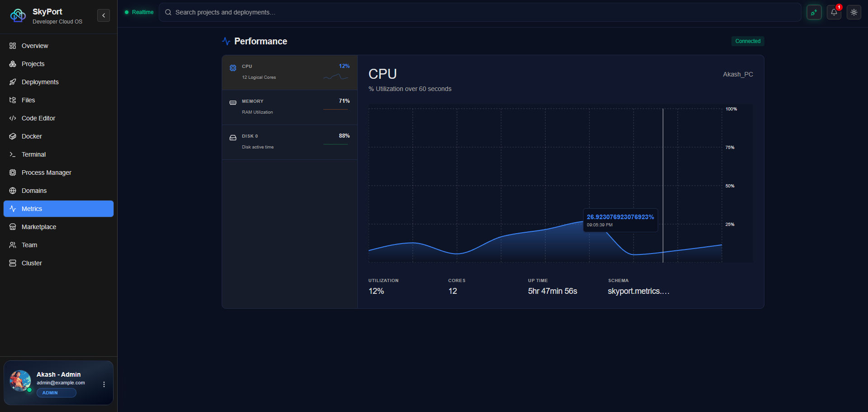The image size is (868, 412).
Task: Open Terminal from sidebar label
Action: click(33, 154)
